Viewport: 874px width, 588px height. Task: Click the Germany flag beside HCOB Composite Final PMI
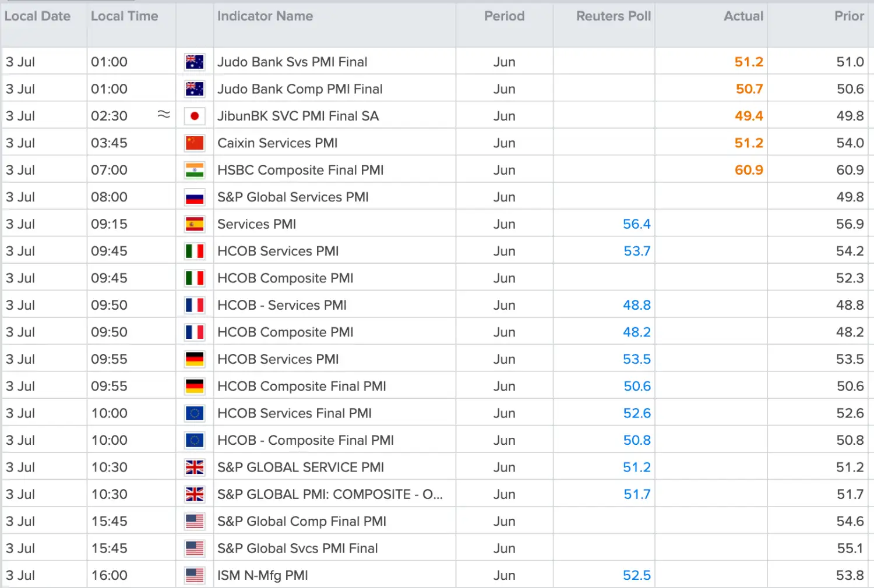[x=195, y=387]
